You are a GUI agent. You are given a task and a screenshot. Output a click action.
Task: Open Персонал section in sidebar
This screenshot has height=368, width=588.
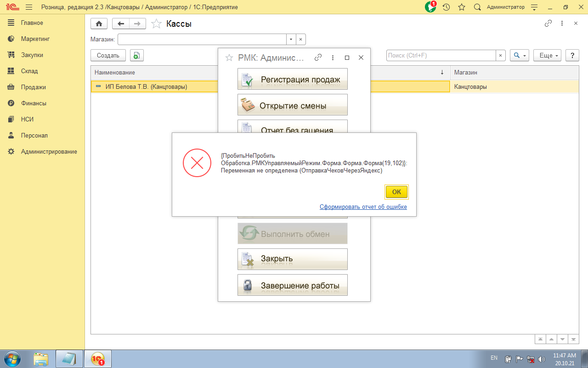pos(34,135)
